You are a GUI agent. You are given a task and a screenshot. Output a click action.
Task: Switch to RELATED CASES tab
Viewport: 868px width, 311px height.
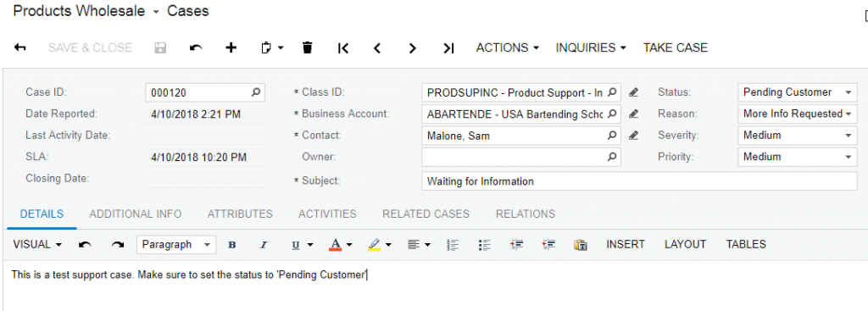[x=426, y=214]
